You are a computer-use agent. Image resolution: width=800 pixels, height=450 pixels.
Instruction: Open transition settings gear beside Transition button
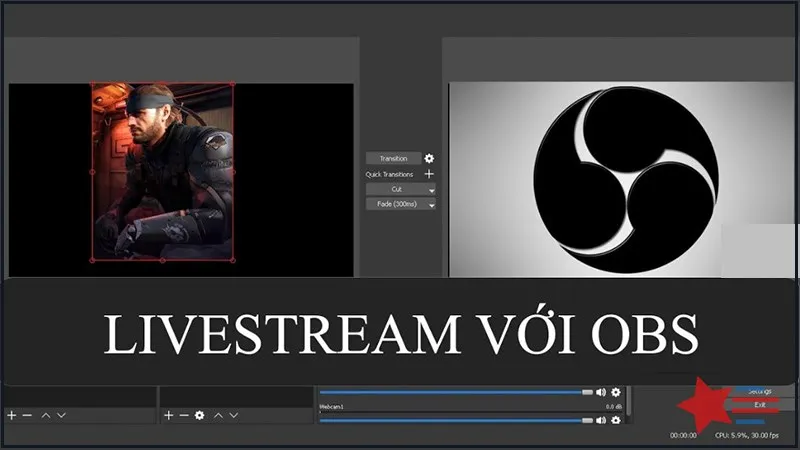coord(429,158)
